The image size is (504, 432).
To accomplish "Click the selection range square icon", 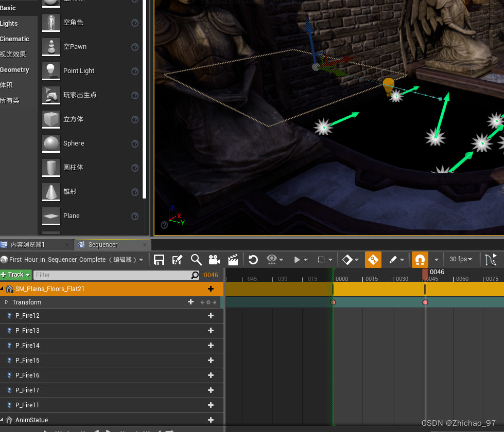I will point(321,260).
